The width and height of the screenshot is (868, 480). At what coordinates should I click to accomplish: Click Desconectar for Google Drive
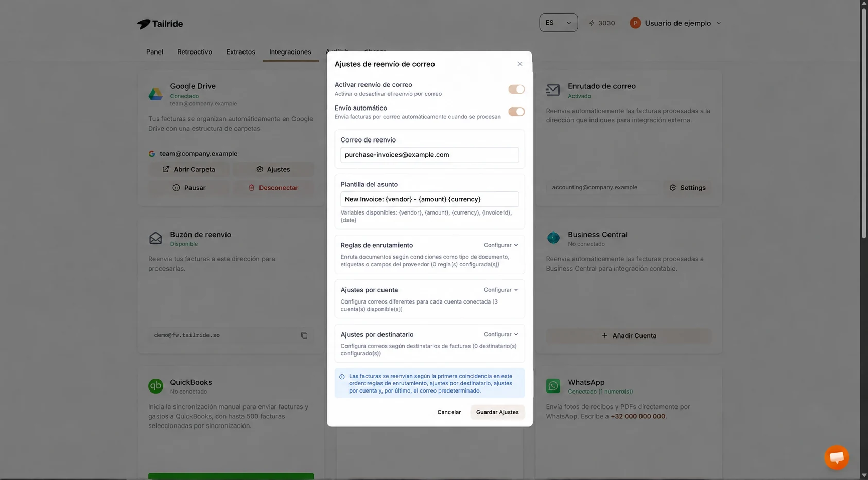273,188
